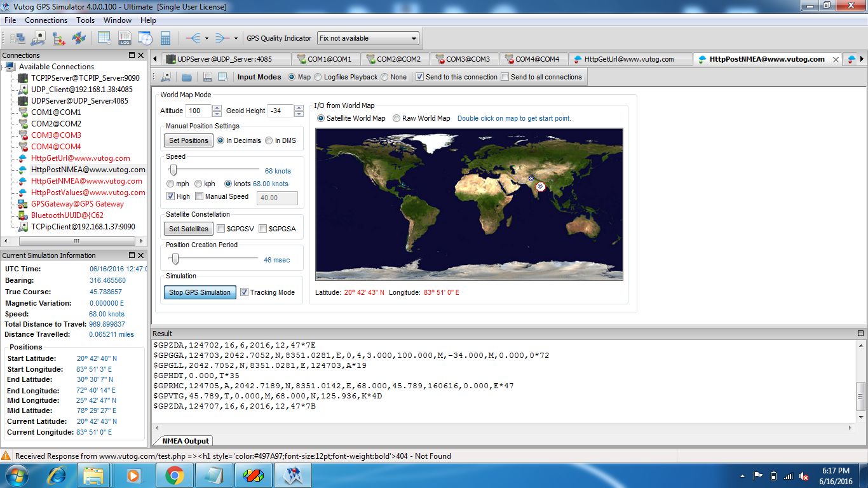Image resolution: width=868 pixels, height=488 pixels.
Task: Click the spreadsheet grid icon in the main toolbar
Action: [104, 38]
